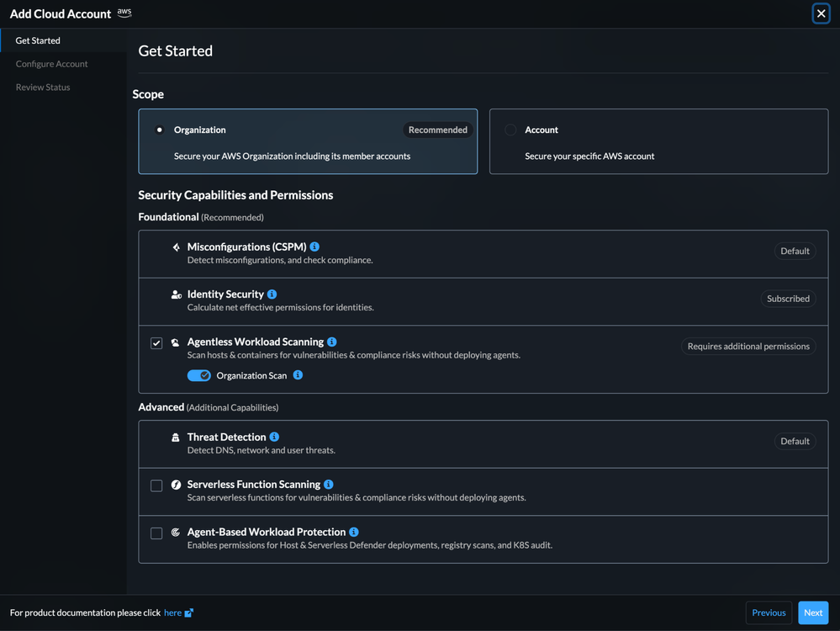Viewport: 840px width, 631px height.
Task: Enable Serverless Function Scanning checkbox
Action: (156, 485)
